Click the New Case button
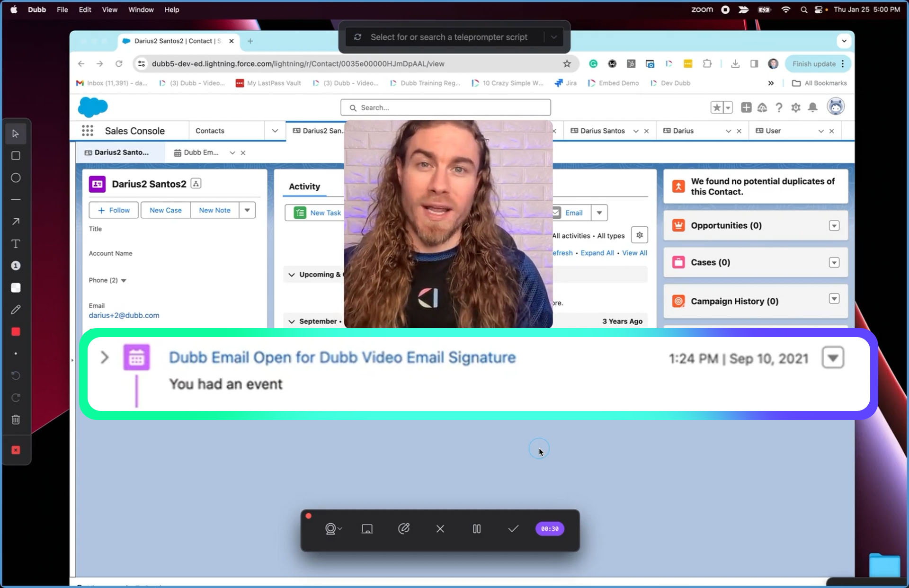909x588 pixels. point(166,210)
